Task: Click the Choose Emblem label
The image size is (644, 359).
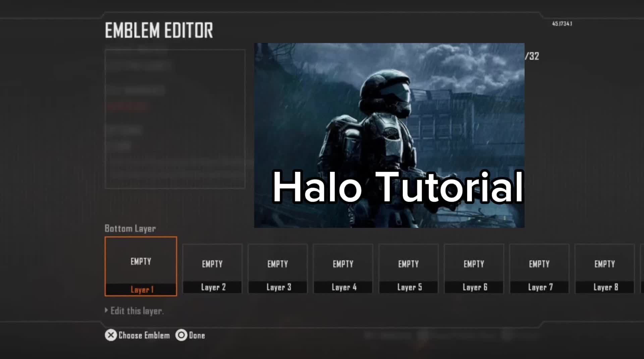Action: point(144,336)
